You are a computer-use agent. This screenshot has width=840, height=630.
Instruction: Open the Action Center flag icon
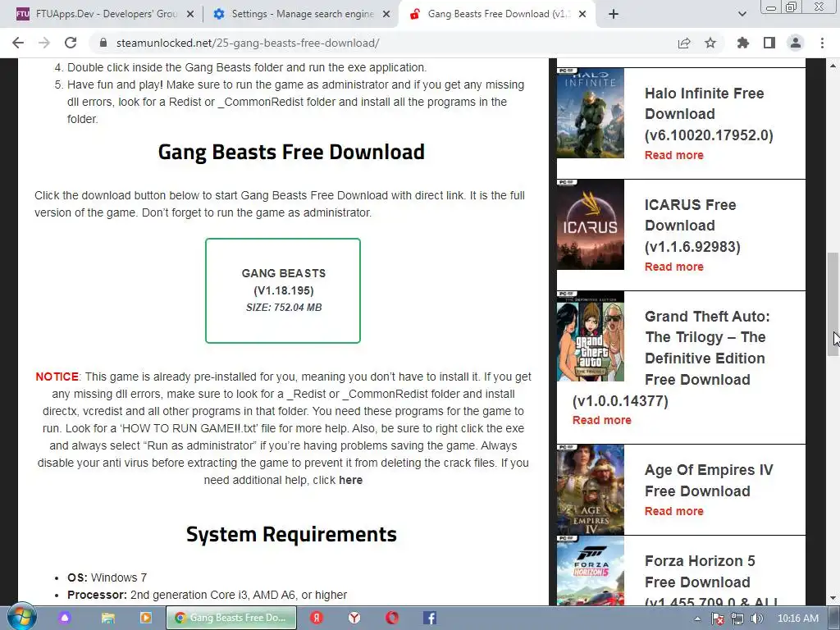[x=718, y=619]
